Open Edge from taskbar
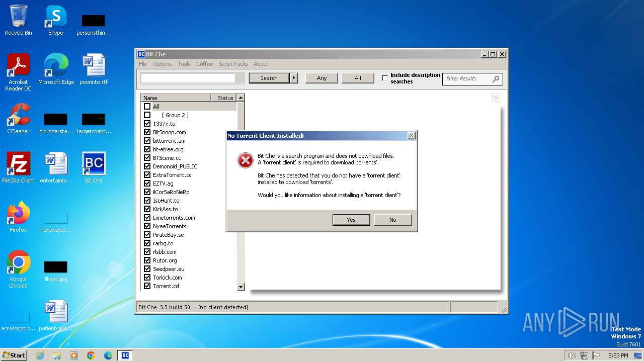 (x=108, y=355)
